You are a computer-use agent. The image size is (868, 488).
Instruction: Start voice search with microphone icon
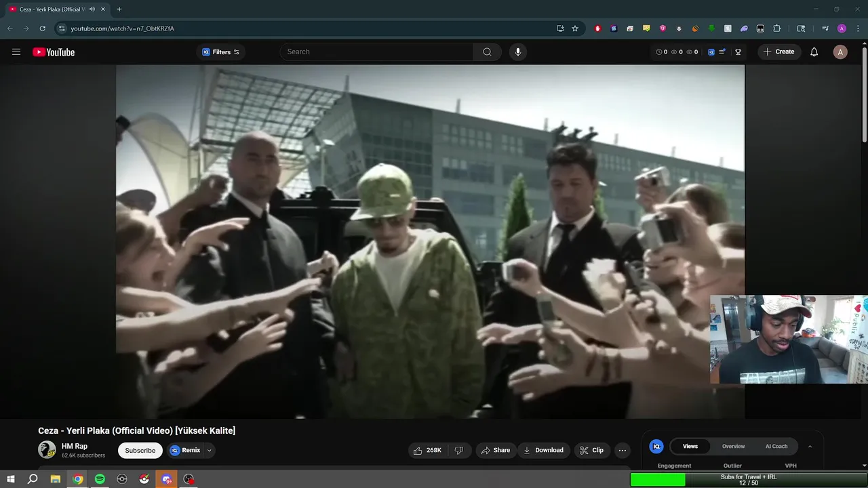tap(518, 52)
